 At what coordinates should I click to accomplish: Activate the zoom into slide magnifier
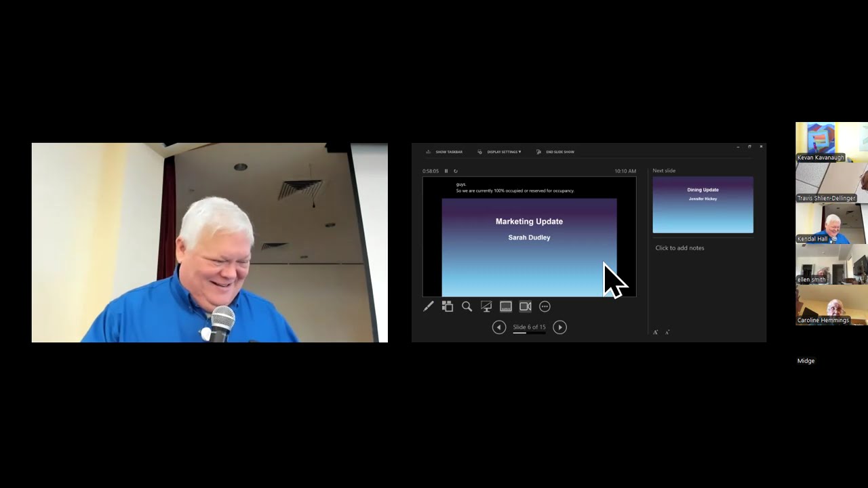coord(467,306)
